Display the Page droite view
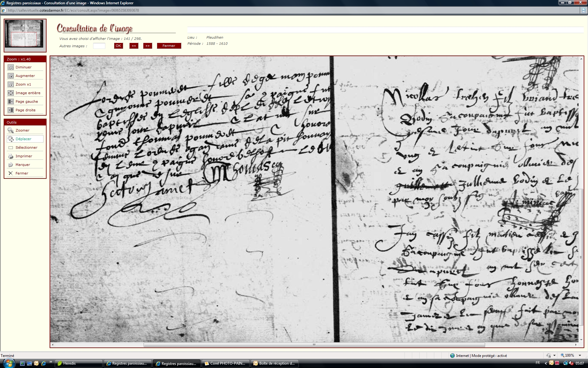Viewport: 588px width, 368px height. (x=25, y=110)
